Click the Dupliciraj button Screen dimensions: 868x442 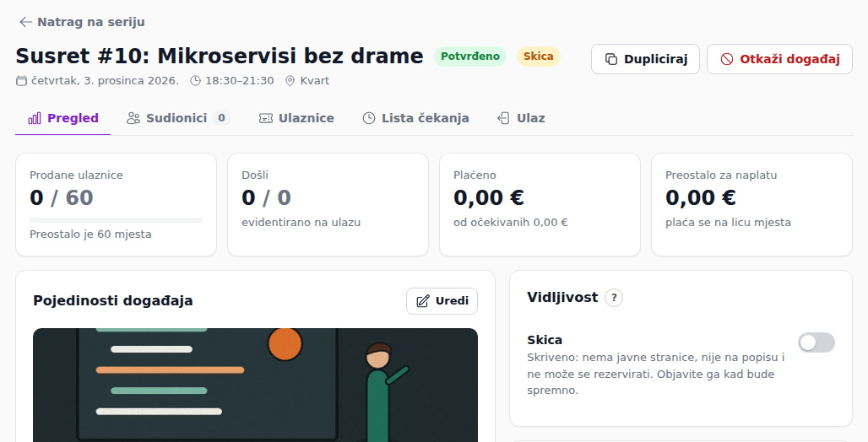pyautogui.click(x=645, y=59)
